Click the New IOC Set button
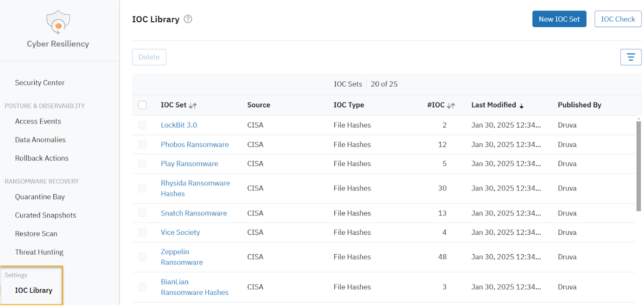The height and width of the screenshot is (308, 644). tap(559, 19)
